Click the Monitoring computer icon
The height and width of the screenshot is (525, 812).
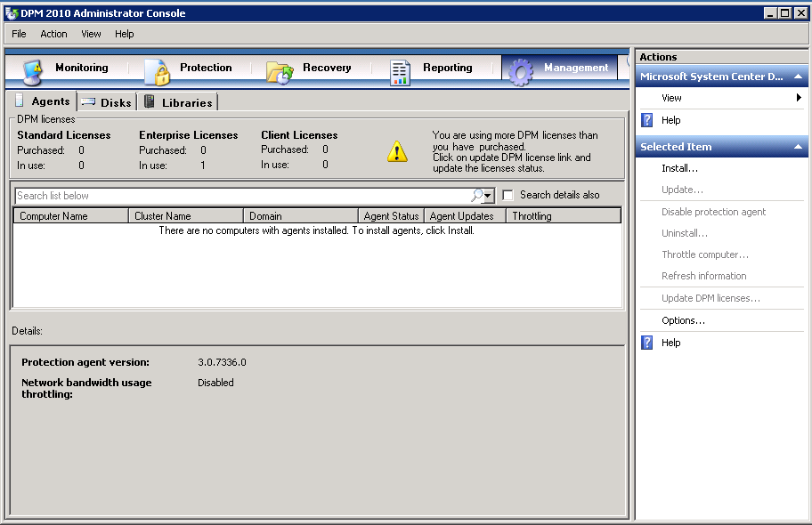tap(33, 72)
